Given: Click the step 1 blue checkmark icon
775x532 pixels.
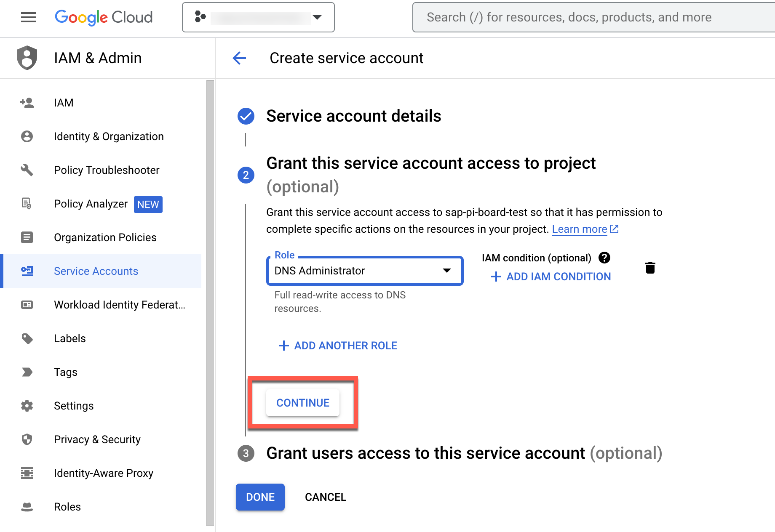Looking at the screenshot, I should pos(246,116).
